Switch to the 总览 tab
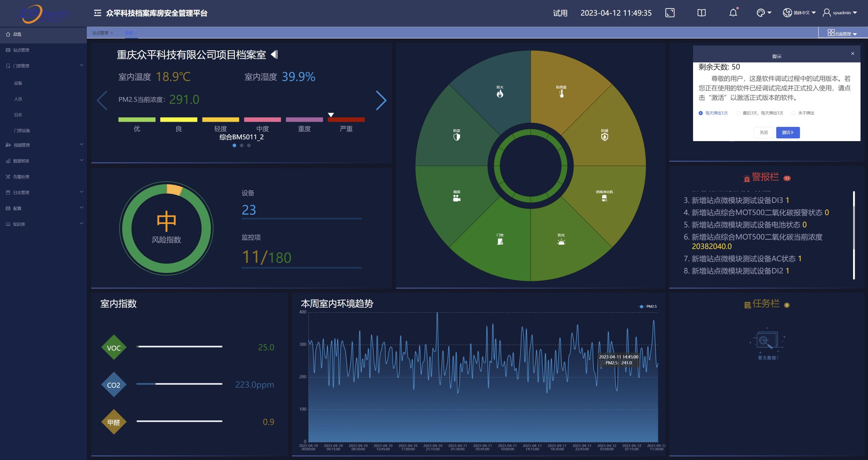The height and width of the screenshot is (460, 868). (x=129, y=33)
